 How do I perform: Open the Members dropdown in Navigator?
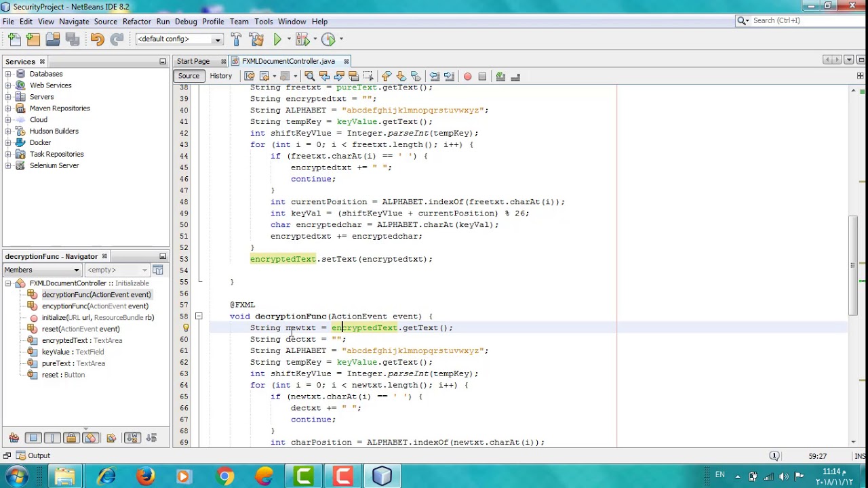(x=42, y=270)
